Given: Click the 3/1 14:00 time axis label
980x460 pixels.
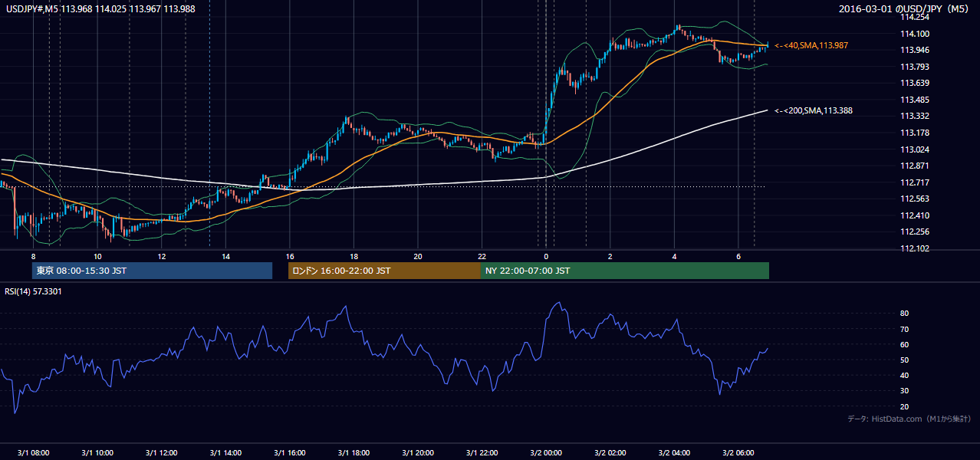Looking at the screenshot, I should (225, 452).
